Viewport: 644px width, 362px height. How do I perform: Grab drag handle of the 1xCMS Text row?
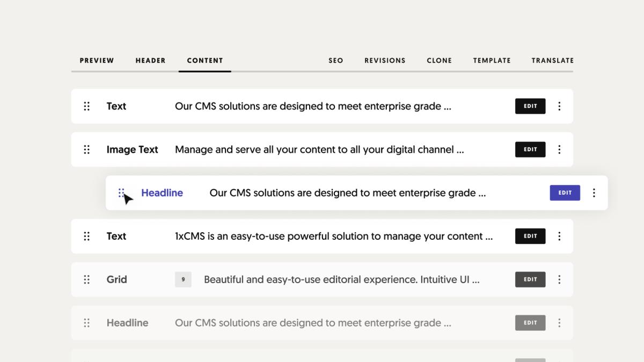(x=87, y=236)
